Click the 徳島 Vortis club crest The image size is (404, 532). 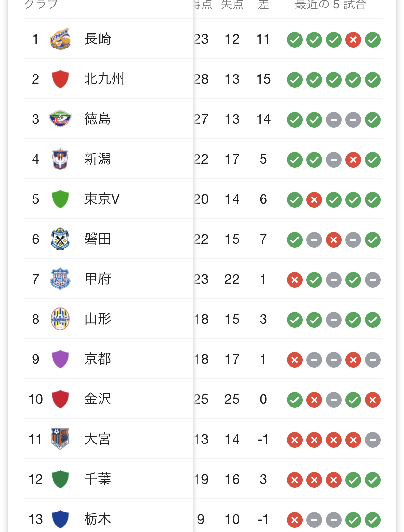60,119
